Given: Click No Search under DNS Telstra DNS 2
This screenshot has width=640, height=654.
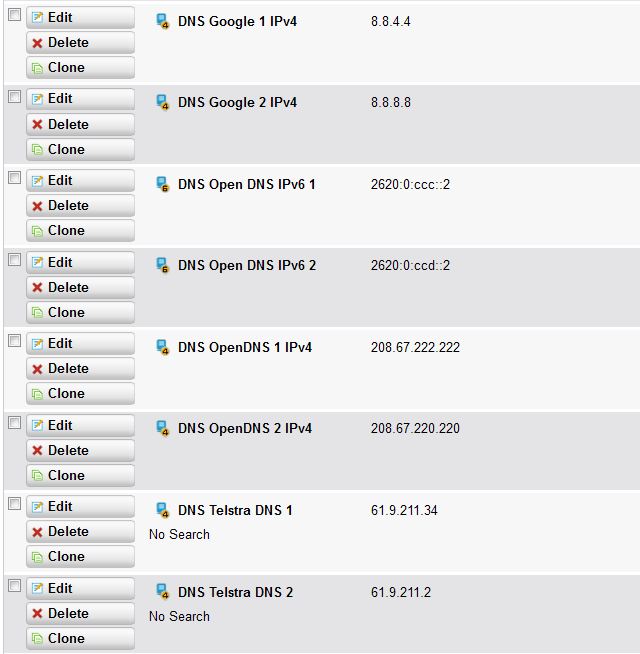Looking at the screenshot, I should point(179,616).
